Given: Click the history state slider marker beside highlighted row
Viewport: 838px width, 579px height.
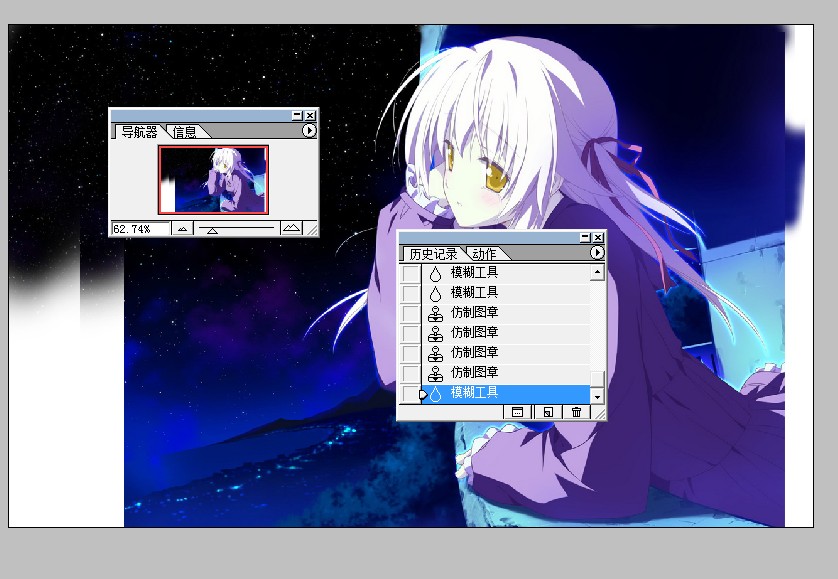Looking at the screenshot, I should [x=423, y=395].
